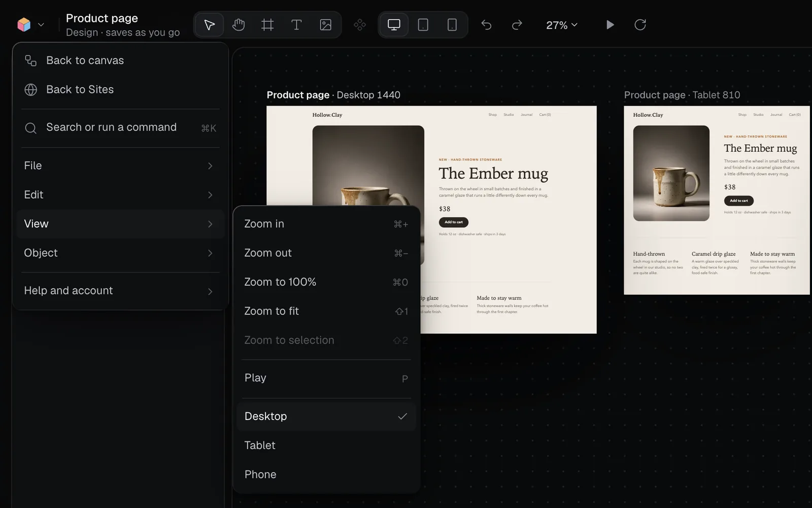Click Journal link in Desktop frame nav
This screenshot has height=508, width=812.
tap(527, 115)
